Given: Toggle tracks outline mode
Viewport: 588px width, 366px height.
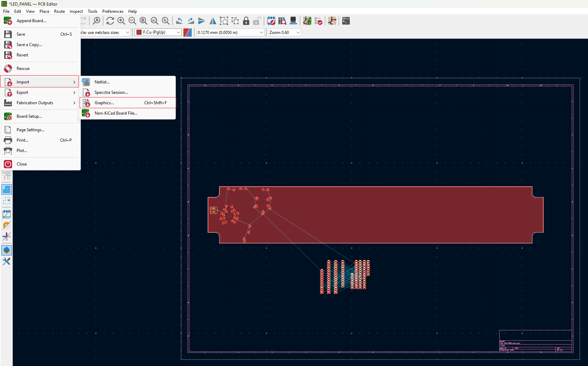Looking at the screenshot, I should click(7, 236).
